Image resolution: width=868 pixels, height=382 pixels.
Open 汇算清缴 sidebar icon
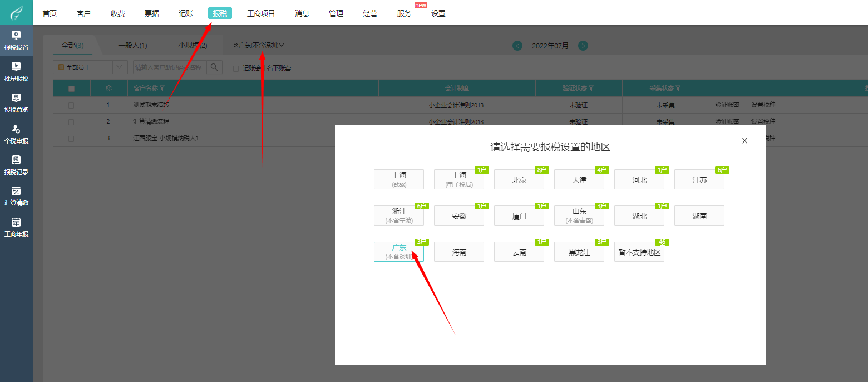tap(16, 196)
